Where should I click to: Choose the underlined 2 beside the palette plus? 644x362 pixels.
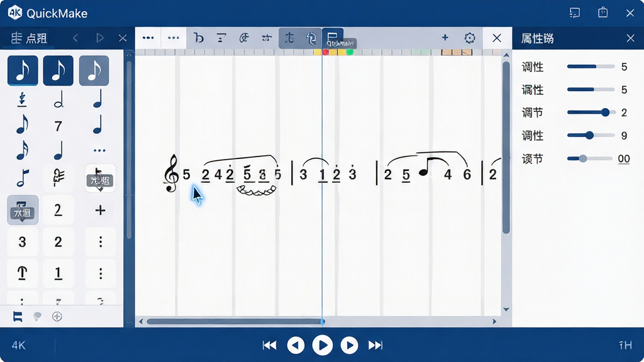click(x=58, y=210)
